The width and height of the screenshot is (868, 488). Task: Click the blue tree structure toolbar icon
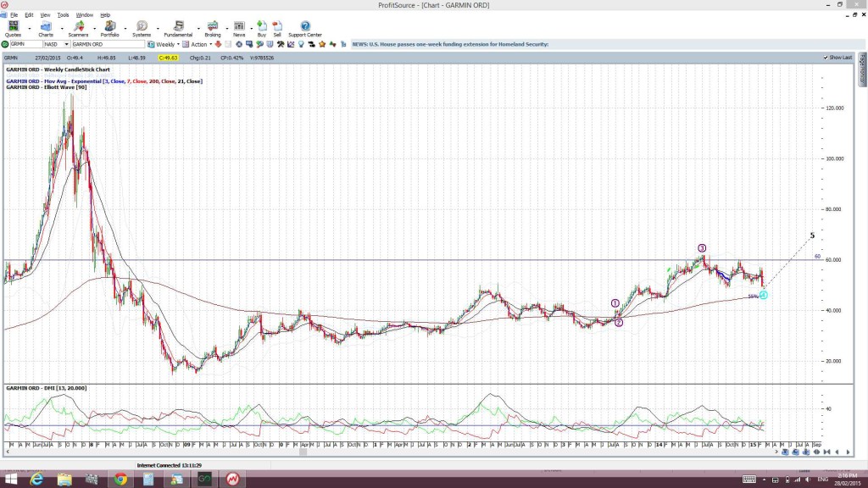343,44
